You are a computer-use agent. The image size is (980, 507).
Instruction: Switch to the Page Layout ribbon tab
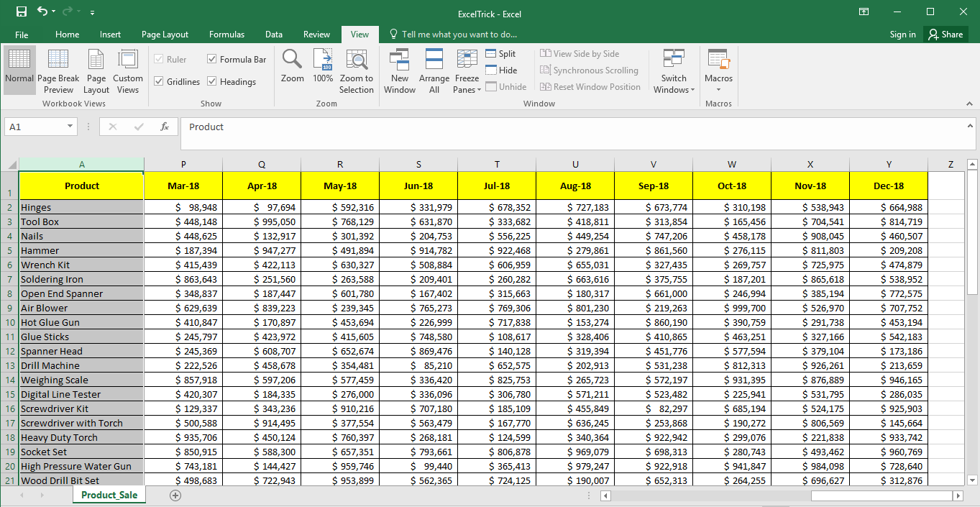[x=165, y=35]
